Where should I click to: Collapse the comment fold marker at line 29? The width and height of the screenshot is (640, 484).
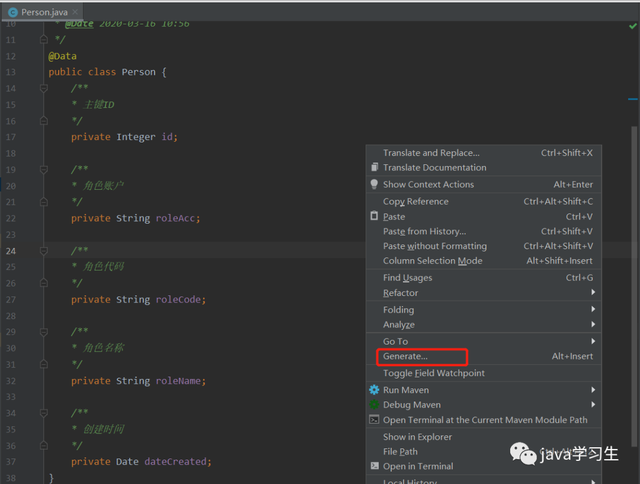point(44,332)
